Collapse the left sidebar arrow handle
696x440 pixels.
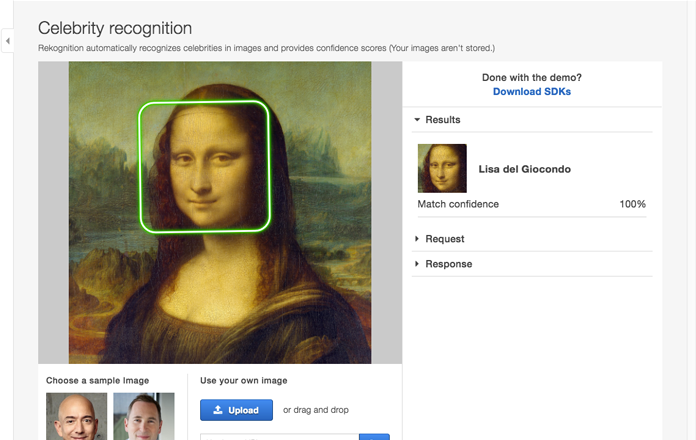tap(7, 41)
